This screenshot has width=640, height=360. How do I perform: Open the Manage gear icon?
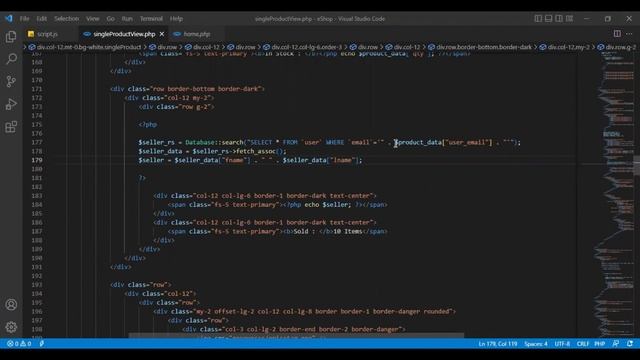(11, 327)
